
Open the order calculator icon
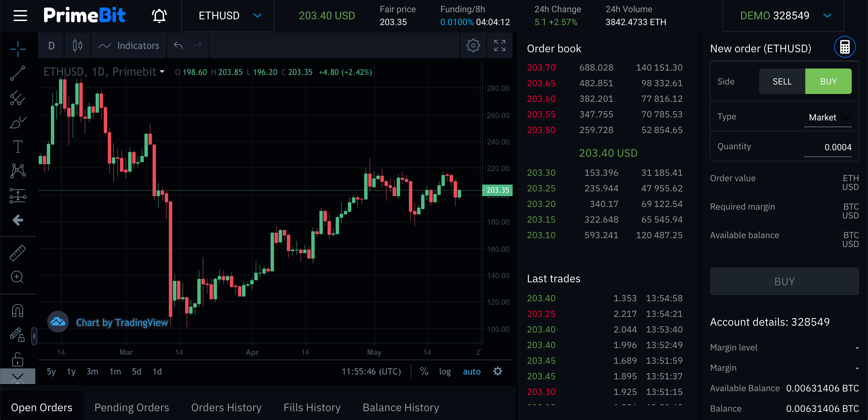tap(844, 47)
